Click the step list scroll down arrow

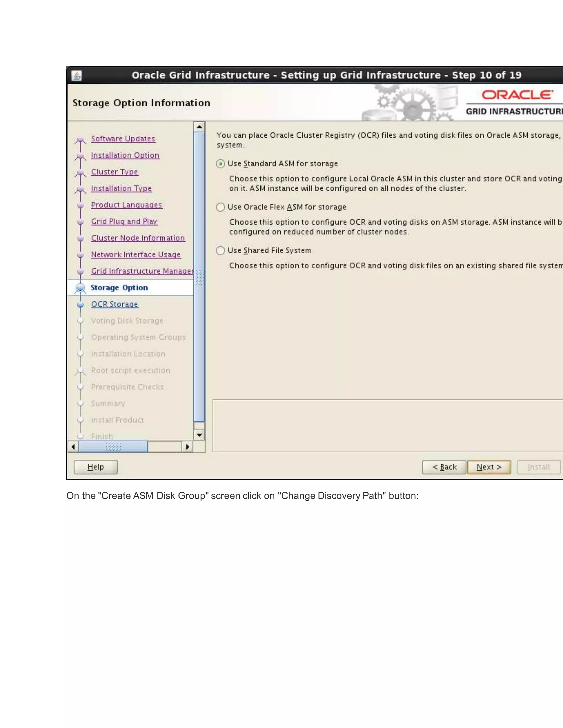pos(199,435)
